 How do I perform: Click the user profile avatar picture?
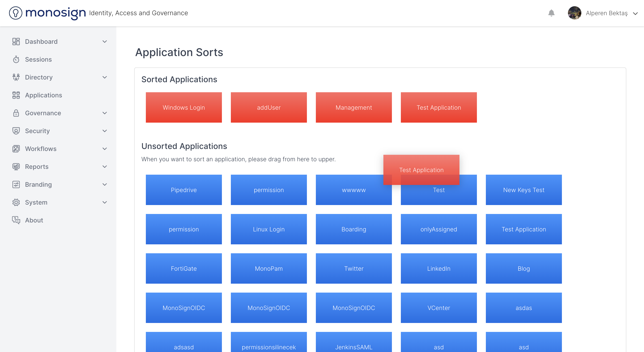coord(574,13)
